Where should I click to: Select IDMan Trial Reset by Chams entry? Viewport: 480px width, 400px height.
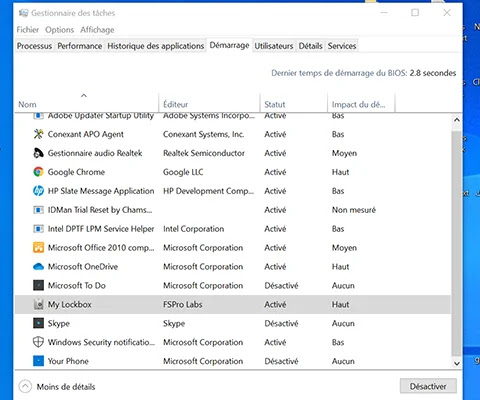tap(100, 210)
